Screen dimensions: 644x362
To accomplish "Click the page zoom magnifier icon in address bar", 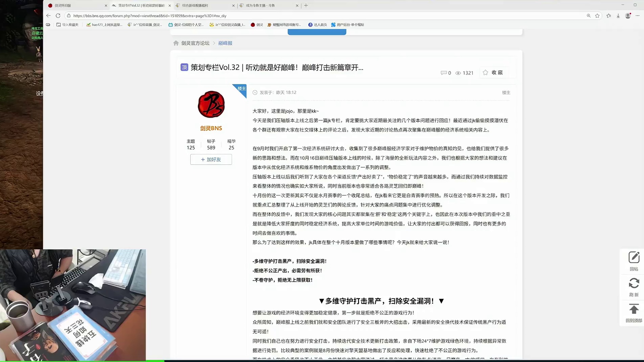I will click(x=589, y=16).
